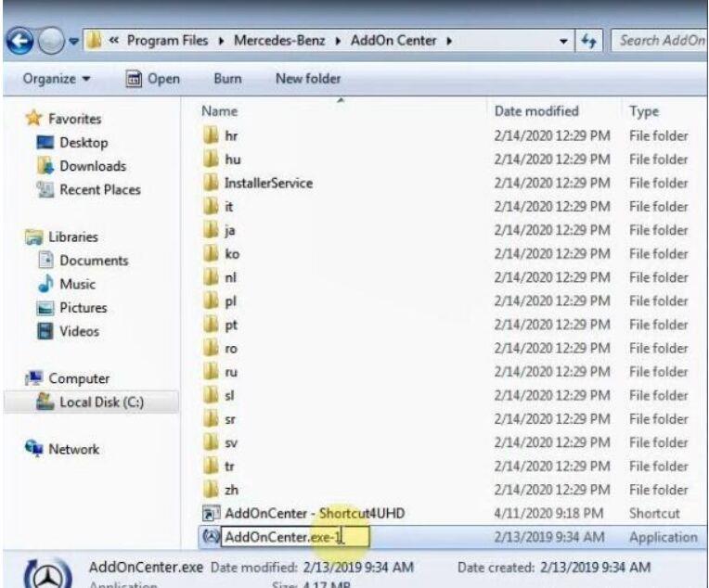The height and width of the screenshot is (588, 709).
Task: Select the sl folder icon
Action: tap(211, 395)
